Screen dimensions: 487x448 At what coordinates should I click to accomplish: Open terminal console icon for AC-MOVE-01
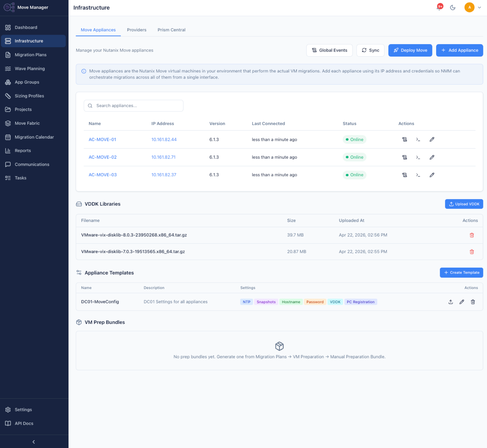418,139
